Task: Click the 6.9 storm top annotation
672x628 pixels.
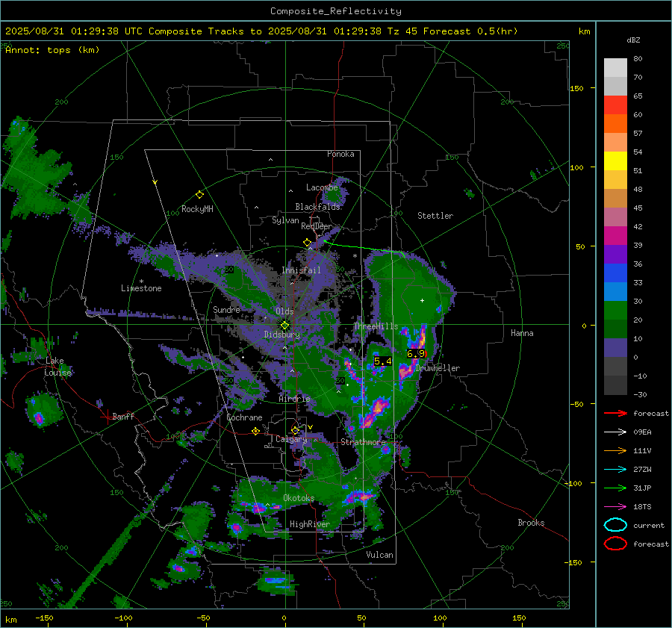Action: click(x=416, y=354)
